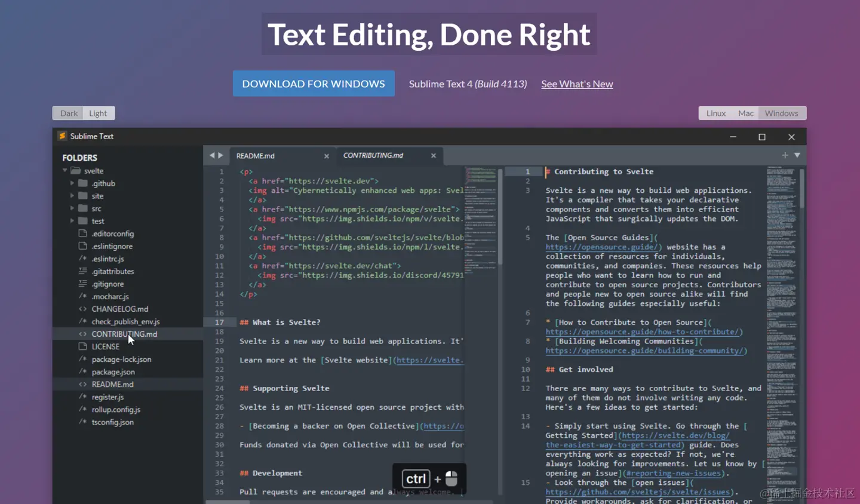The image size is (860, 504).
Task: Click the "# Contributing to Svelte" heading
Action: click(599, 171)
